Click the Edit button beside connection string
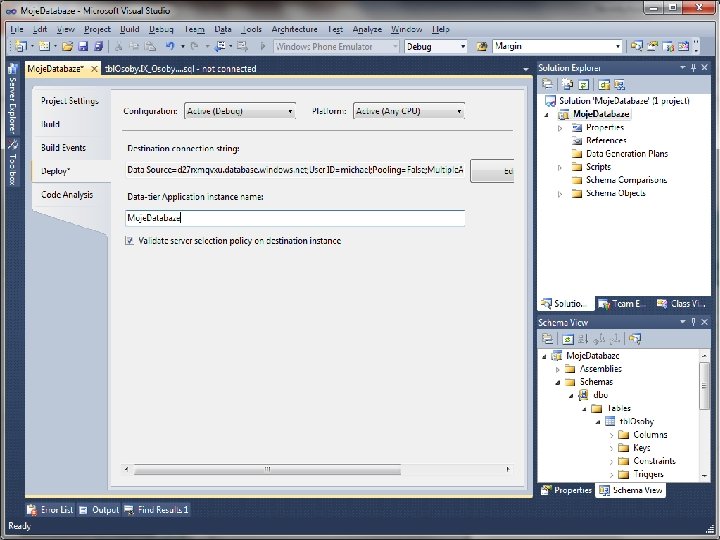 [x=492, y=171]
